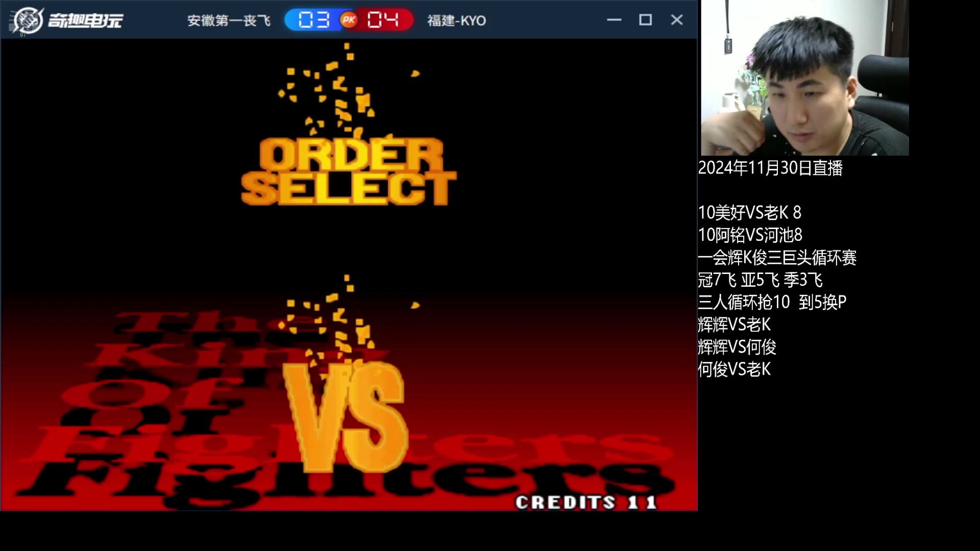Screen dimensions: 980x551
Task: Click the 10美好VS老K 8 result line
Action: pyautogui.click(x=749, y=212)
